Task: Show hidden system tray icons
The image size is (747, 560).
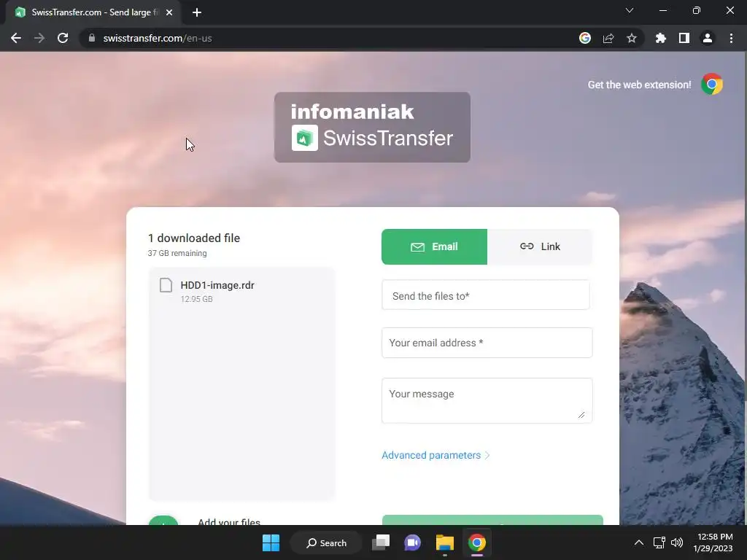Action: coord(639,542)
